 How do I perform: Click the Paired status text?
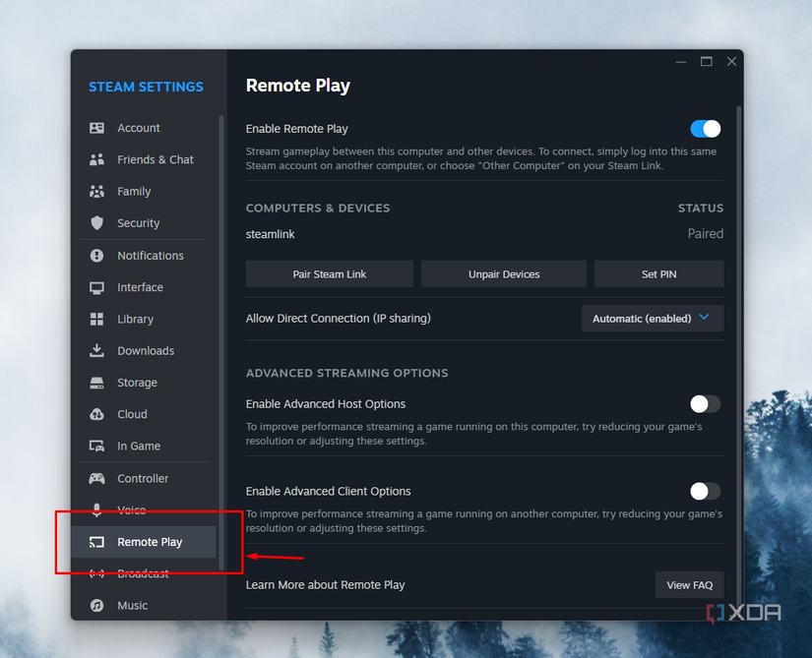pyautogui.click(x=706, y=234)
